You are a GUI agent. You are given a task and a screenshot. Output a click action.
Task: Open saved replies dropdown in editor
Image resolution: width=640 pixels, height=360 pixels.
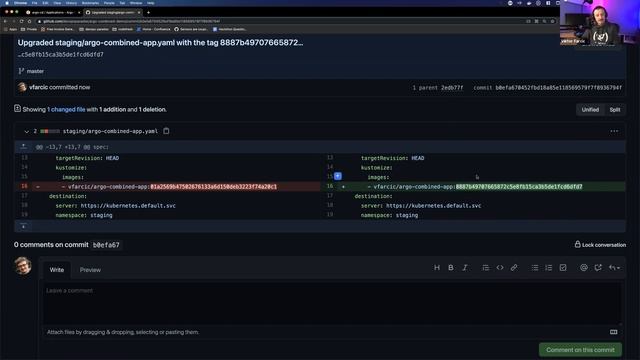coord(614,268)
